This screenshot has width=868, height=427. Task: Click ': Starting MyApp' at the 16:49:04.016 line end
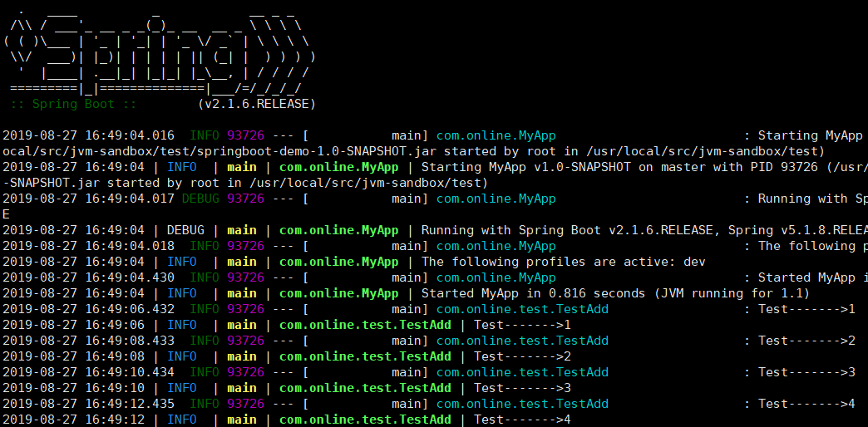[x=803, y=135]
